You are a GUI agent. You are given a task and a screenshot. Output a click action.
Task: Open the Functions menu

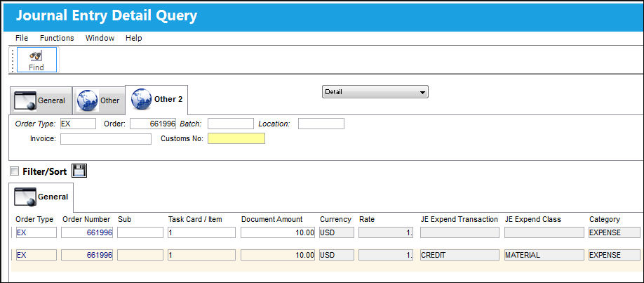[x=57, y=38]
